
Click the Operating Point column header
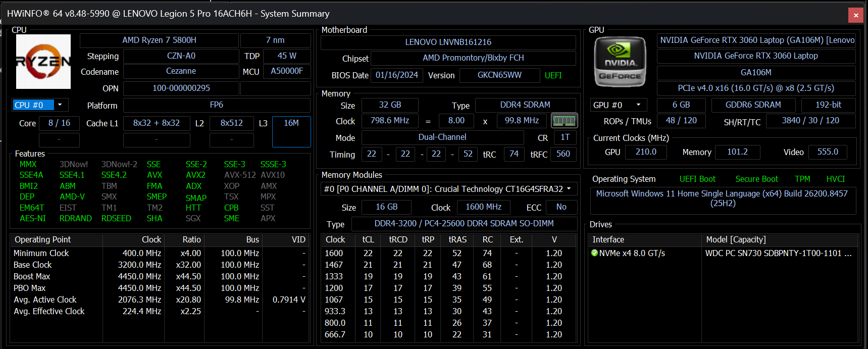[x=57, y=239]
